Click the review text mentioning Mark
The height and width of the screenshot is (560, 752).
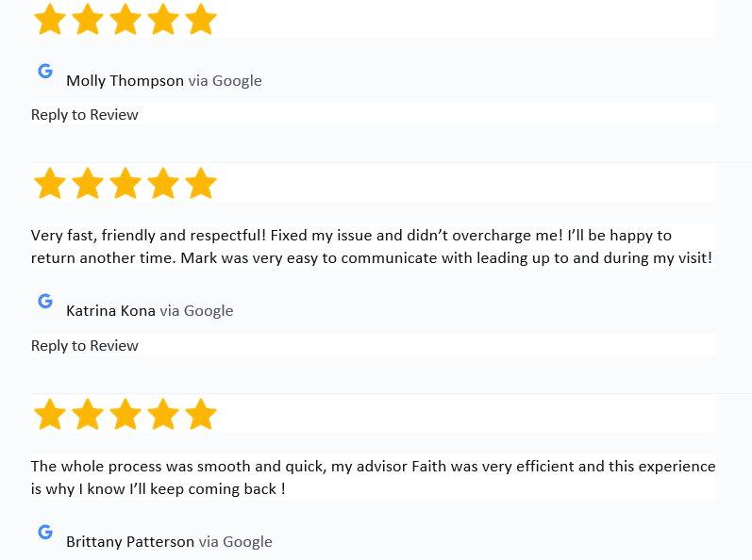tap(372, 246)
